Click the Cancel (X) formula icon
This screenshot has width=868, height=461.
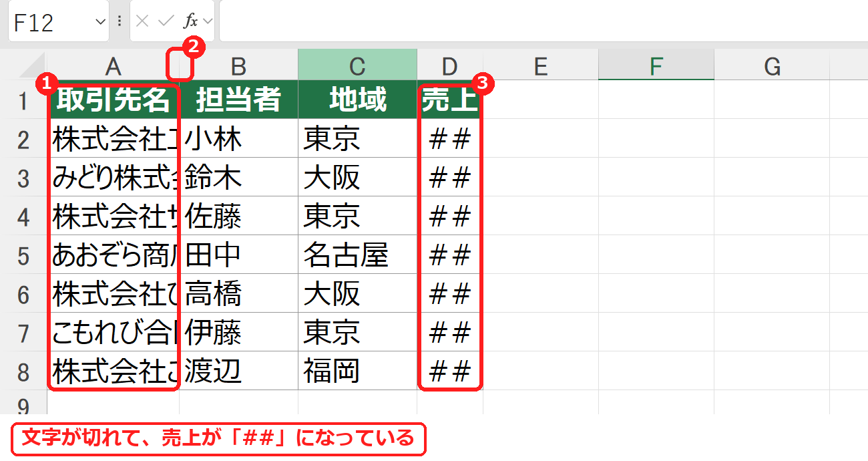pyautogui.click(x=142, y=21)
